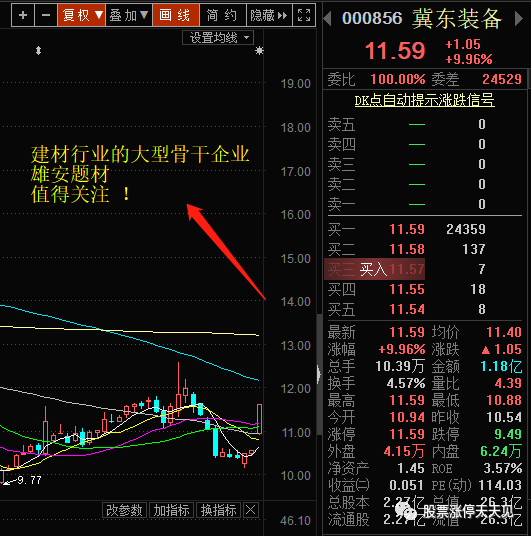Open DK点自动提示涨跌信号 link
Viewport: 531px width, 536px height.
pyautogui.click(x=424, y=100)
